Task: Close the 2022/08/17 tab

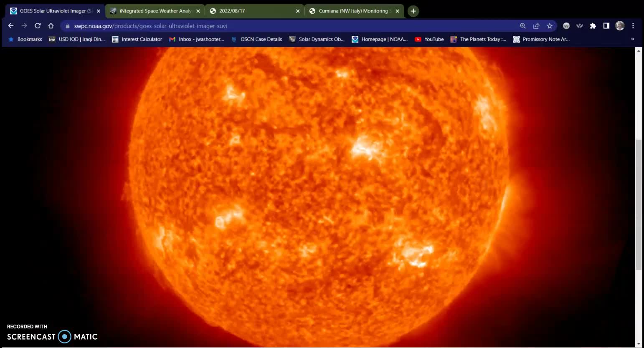Action: [298, 11]
